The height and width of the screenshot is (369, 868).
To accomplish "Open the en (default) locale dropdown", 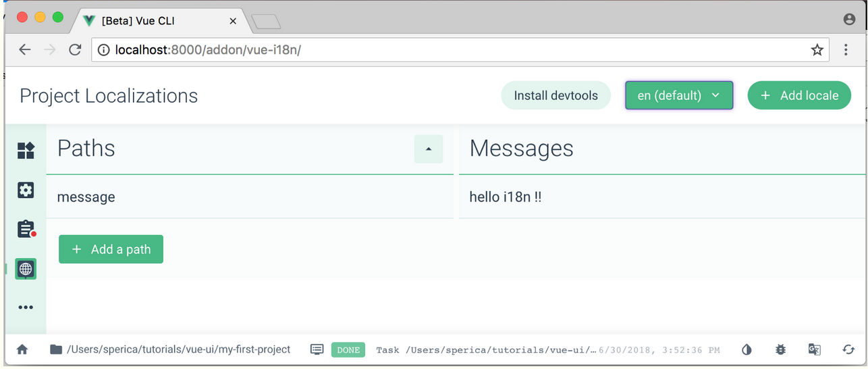I will (x=679, y=95).
